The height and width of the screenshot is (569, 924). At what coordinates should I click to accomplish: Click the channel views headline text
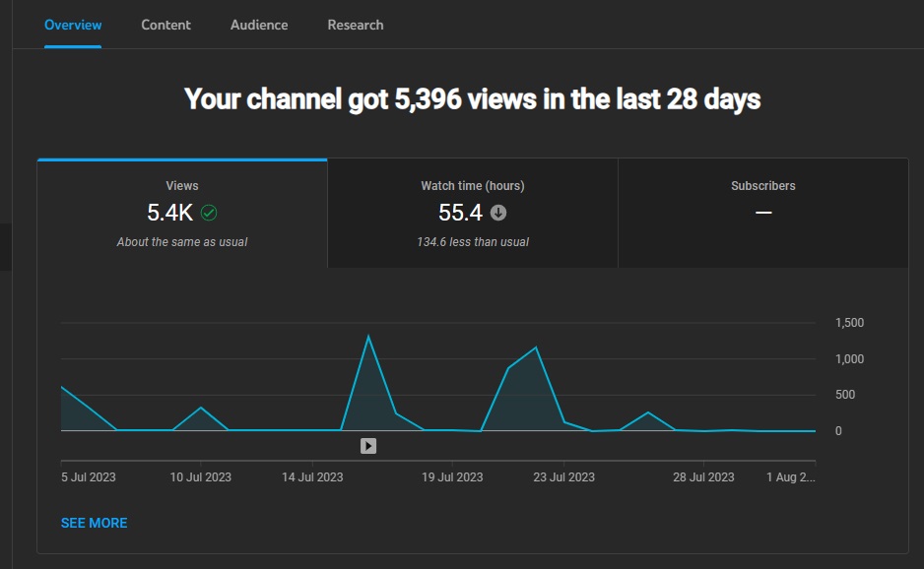coord(473,99)
